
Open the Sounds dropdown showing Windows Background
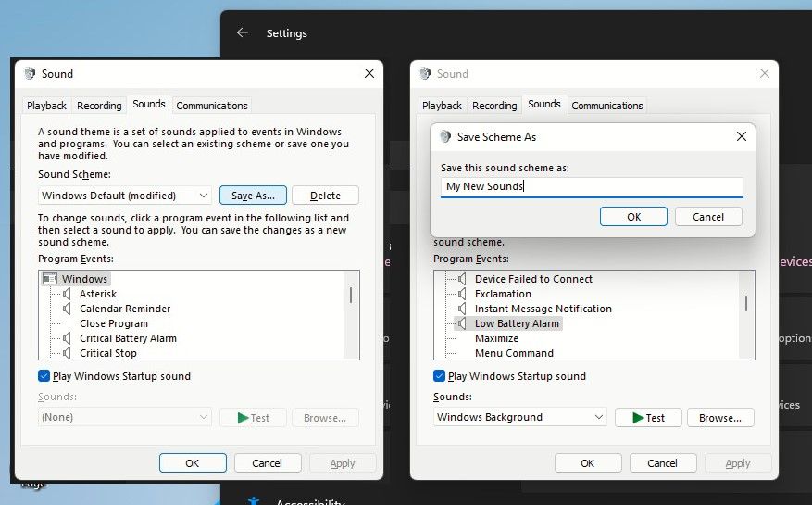[x=520, y=417]
